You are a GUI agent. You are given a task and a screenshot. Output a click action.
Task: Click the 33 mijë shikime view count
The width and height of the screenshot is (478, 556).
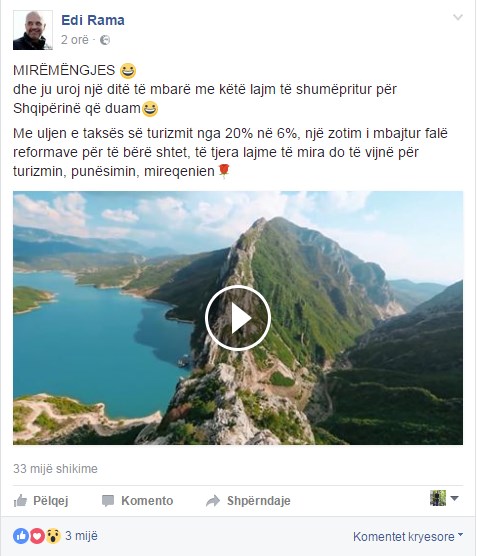pos(55,469)
